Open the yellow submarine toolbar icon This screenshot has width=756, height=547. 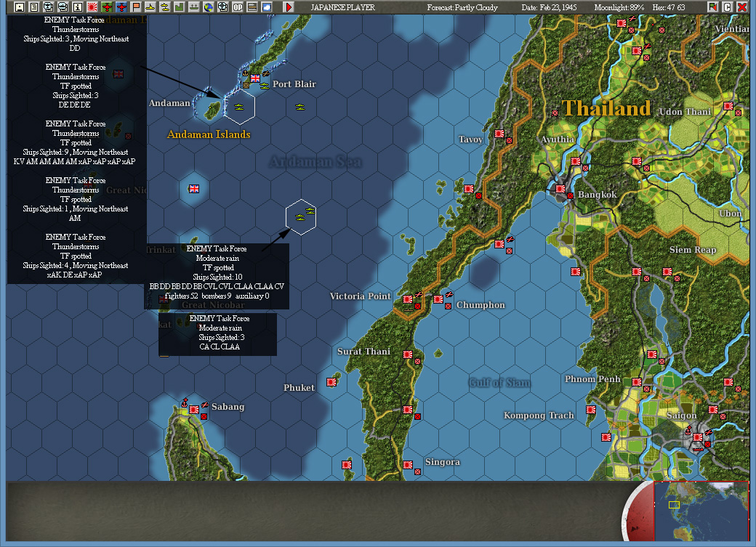[164, 7]
